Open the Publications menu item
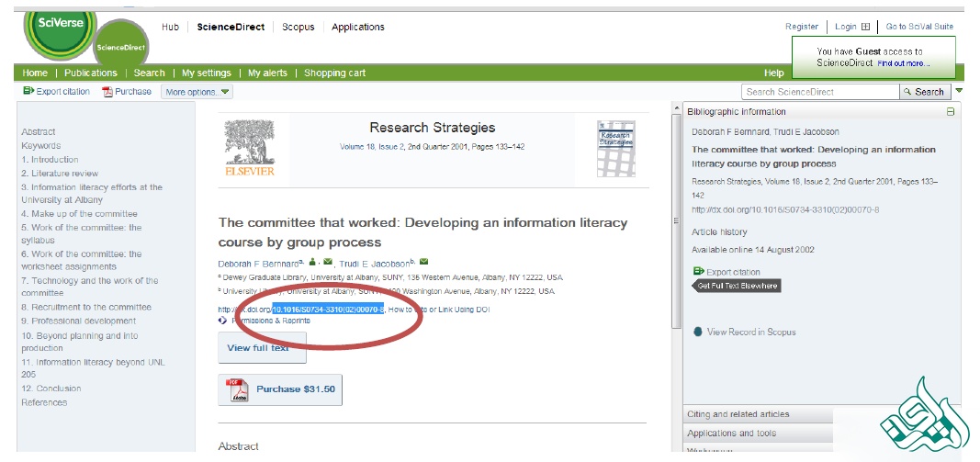 pos(91,73)
